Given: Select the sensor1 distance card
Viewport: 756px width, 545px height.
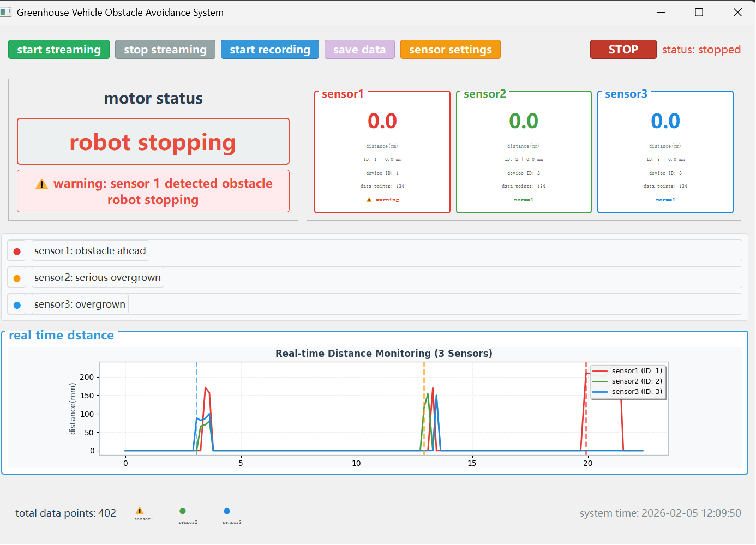Looking at the screenshot, I should [382, 153].
